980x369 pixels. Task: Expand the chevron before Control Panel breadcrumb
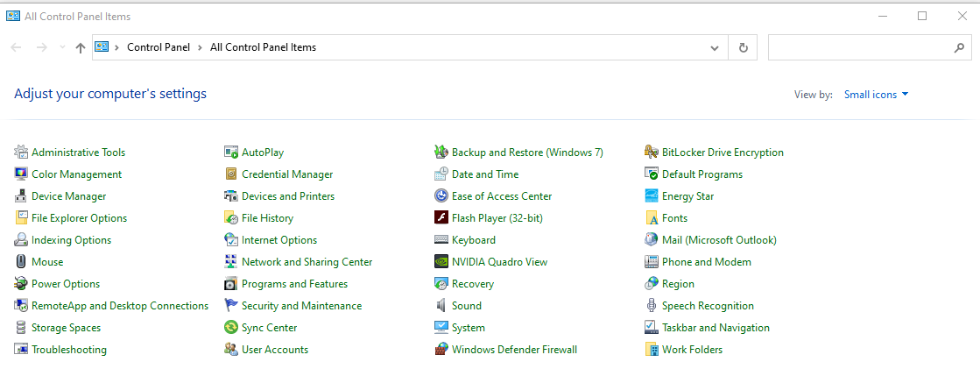116,47
